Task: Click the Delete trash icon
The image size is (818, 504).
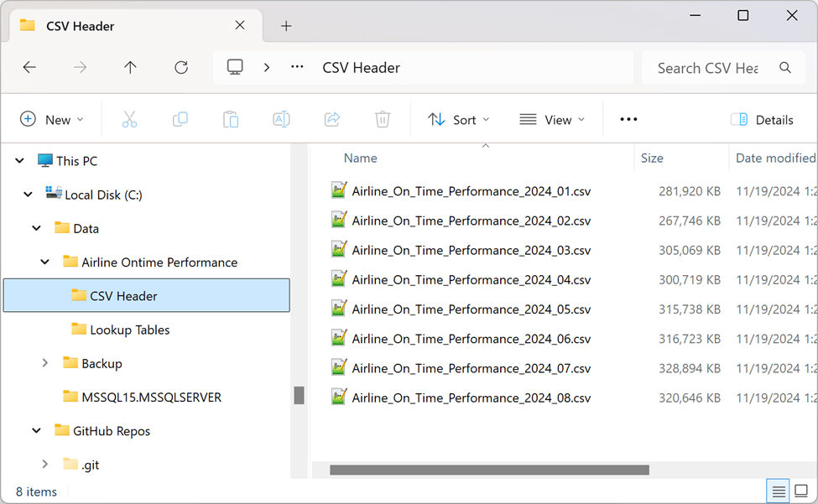Action: (383, 119)
